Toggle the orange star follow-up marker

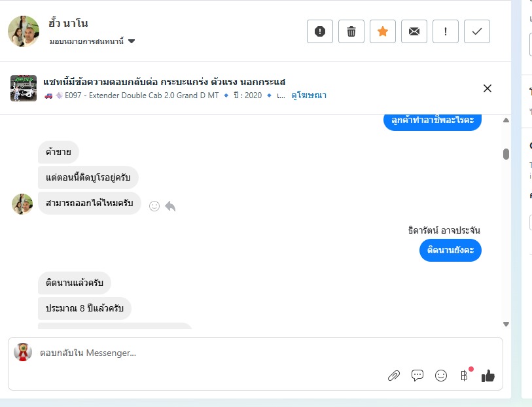(383, 31)
